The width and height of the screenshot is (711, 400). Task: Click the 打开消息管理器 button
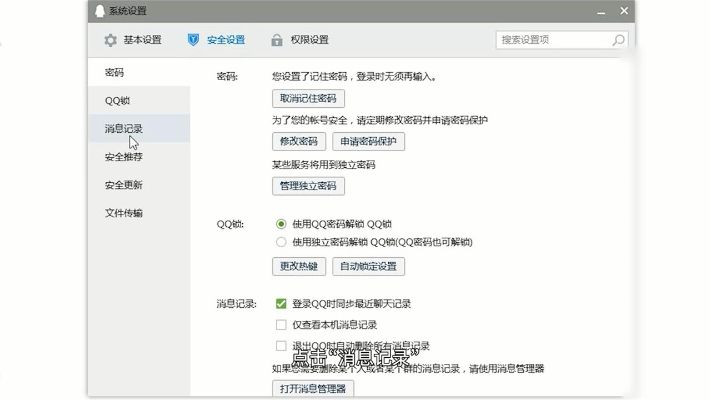313,389
